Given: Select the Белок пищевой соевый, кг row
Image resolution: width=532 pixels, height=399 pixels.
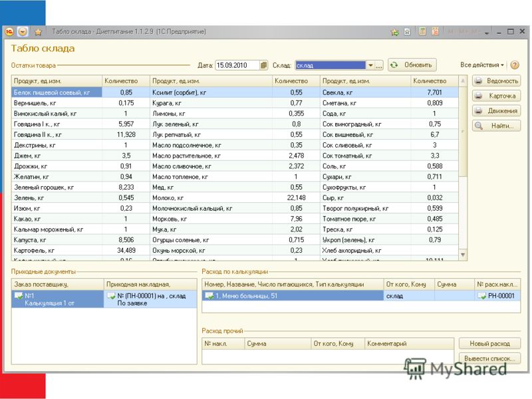Looking at the screenshot, I should [x=235, y=92].
